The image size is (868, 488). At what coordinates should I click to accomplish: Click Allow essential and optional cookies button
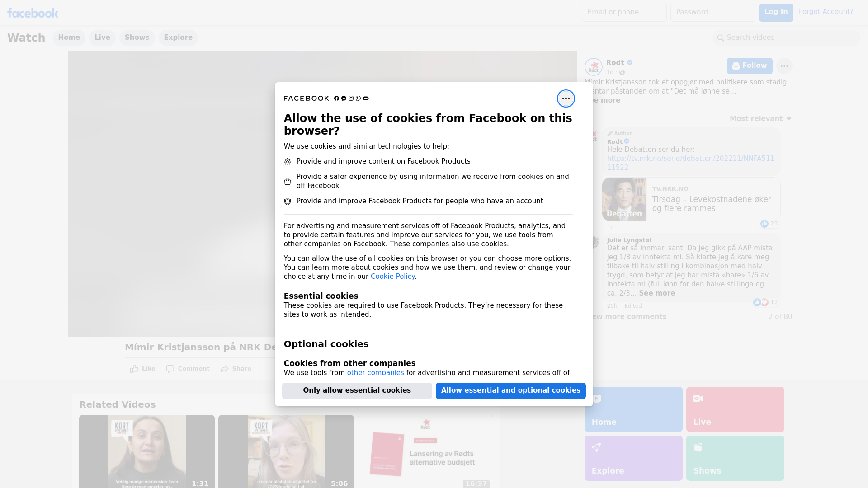tap(511, 391)
